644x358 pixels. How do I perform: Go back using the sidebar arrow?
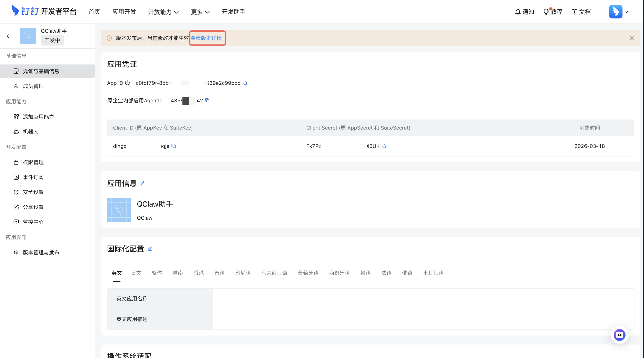(8, 36)
